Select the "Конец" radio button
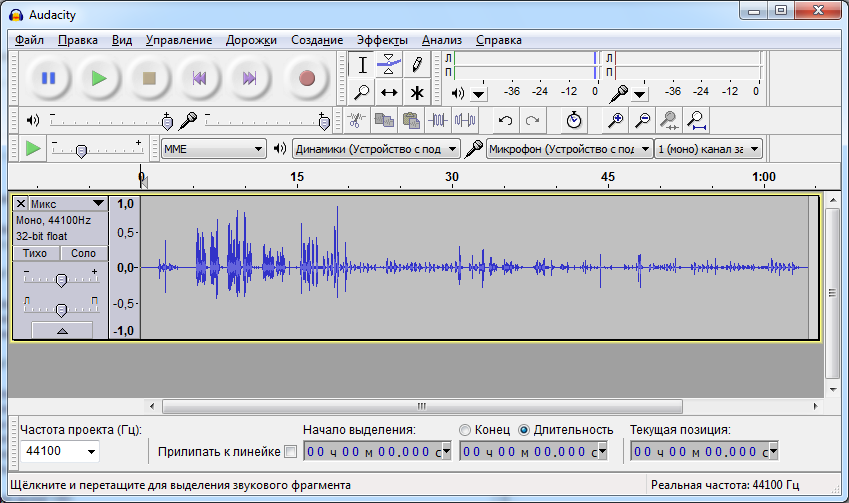The width and height of the screenshot is (849, 503). 465,430
